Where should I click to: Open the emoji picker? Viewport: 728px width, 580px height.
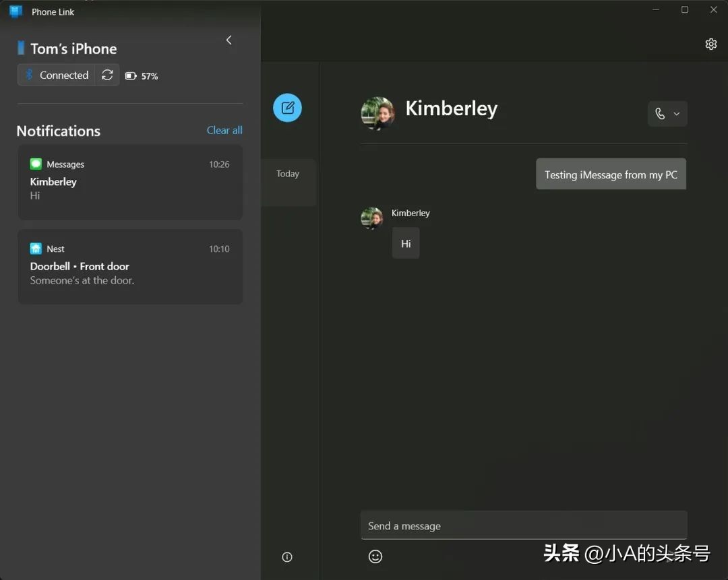pos(375,556)
